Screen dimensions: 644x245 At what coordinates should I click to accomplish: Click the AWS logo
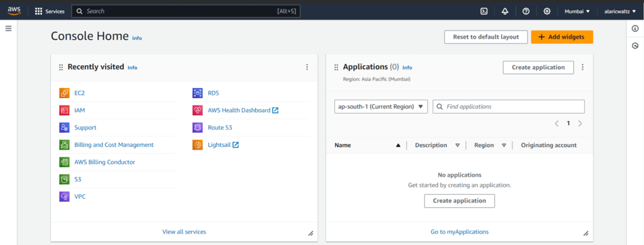(14, 11)
